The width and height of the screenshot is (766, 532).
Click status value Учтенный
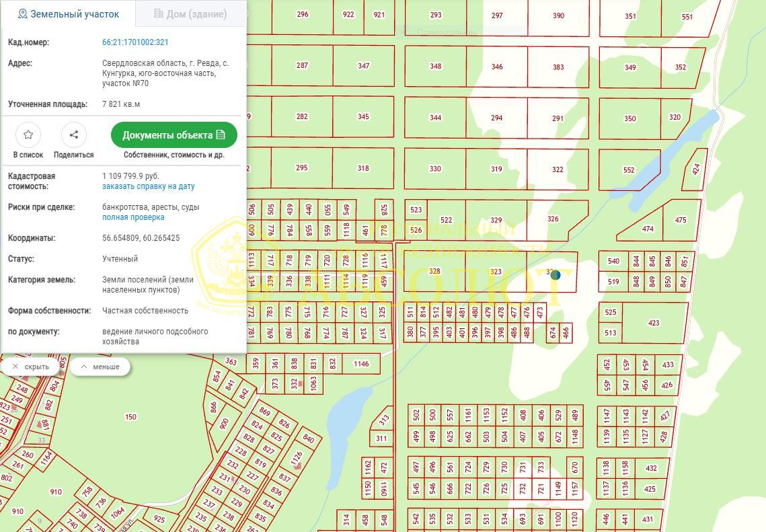pyautogui.click(x=120, y=258)
